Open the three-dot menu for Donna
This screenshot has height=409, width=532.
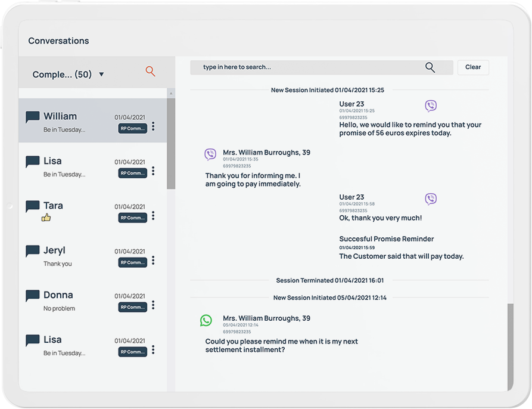(153, 305)
